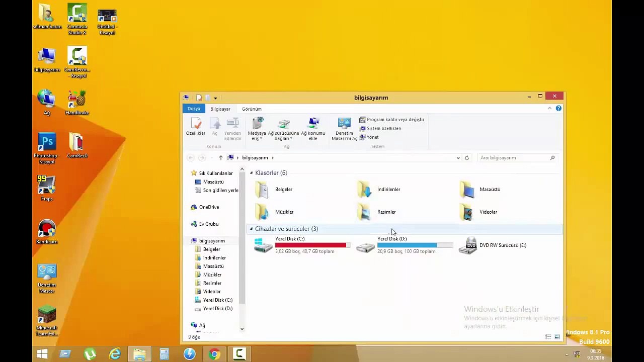Open the Dosya ribbon tab
This screenshot has height=362, width=644.
point(194,109)
